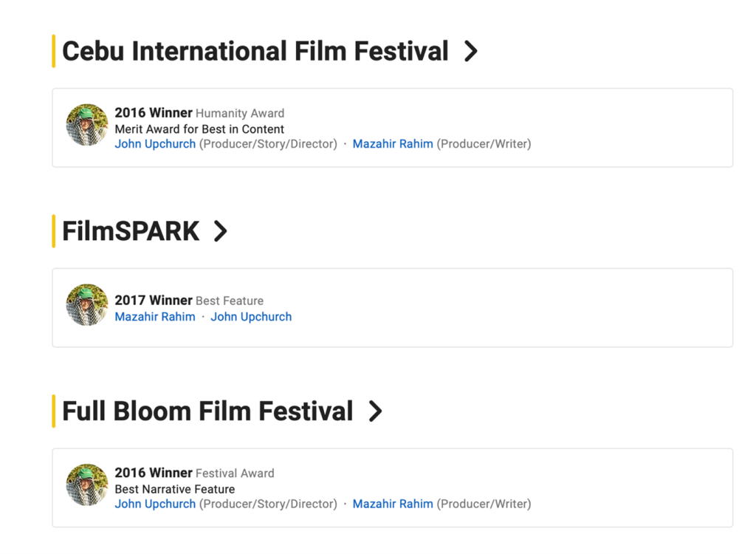
Task: Click the 2016 Winner Humanity Award title
Action: click(x=199, y=113)
